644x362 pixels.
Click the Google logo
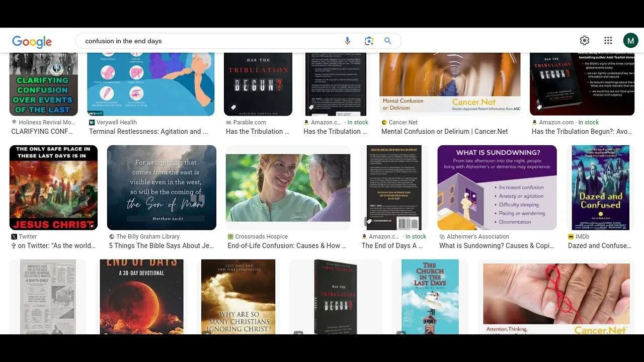click(32, 41)
